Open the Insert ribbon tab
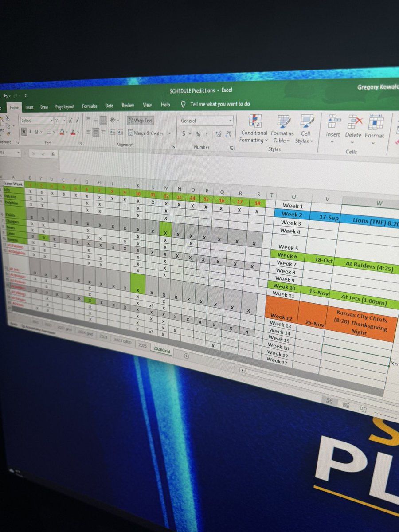Screen dimensions: 399x532 (29, 107)
